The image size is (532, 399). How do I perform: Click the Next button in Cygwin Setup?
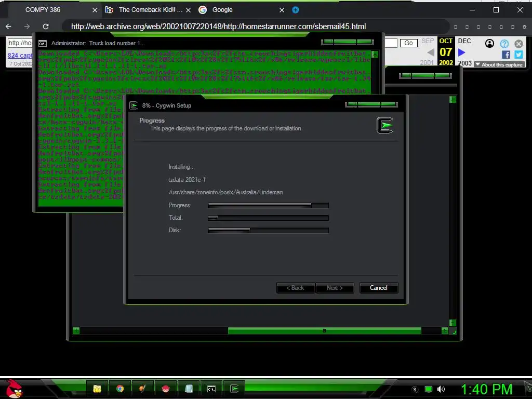pyautogui.click(x=335, y=288)
